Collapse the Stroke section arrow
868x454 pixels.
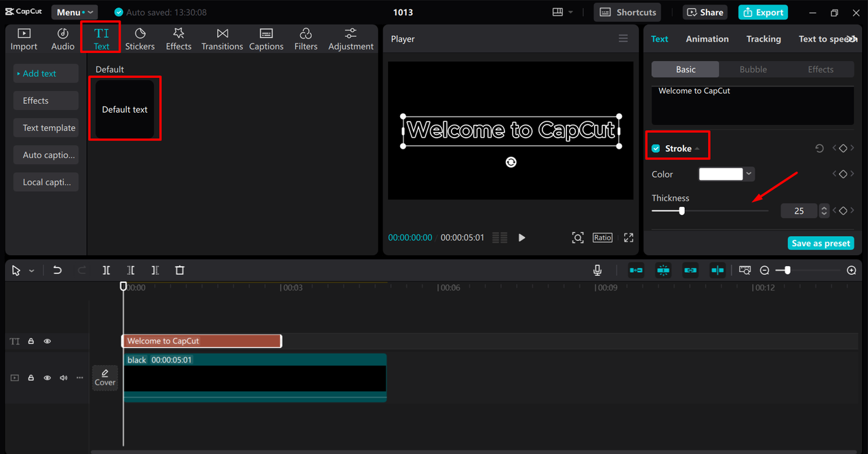tap(697, 149)
